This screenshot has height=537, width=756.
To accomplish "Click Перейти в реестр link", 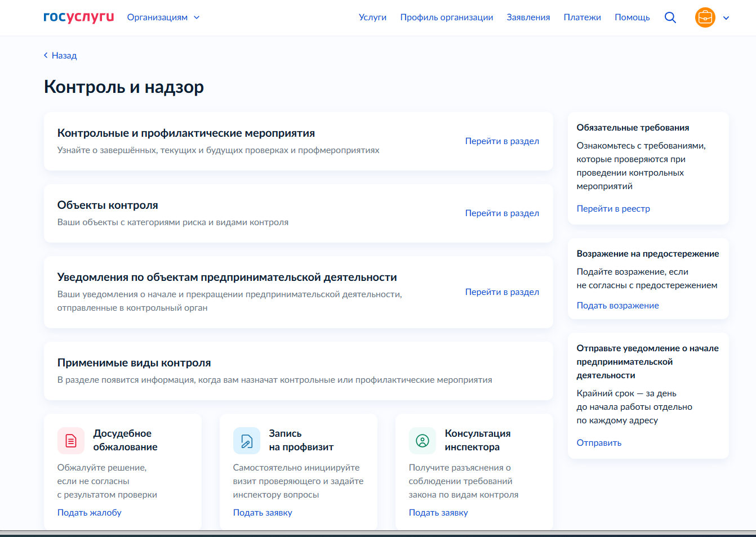I will click(613, 209).
